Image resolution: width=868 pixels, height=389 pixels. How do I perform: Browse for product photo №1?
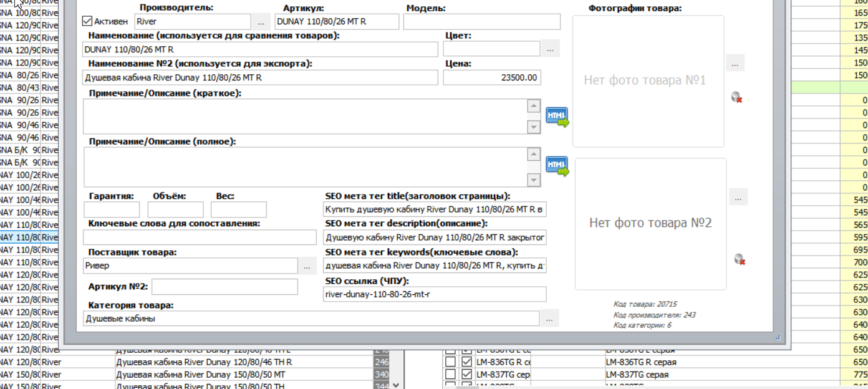click(735, 62)
